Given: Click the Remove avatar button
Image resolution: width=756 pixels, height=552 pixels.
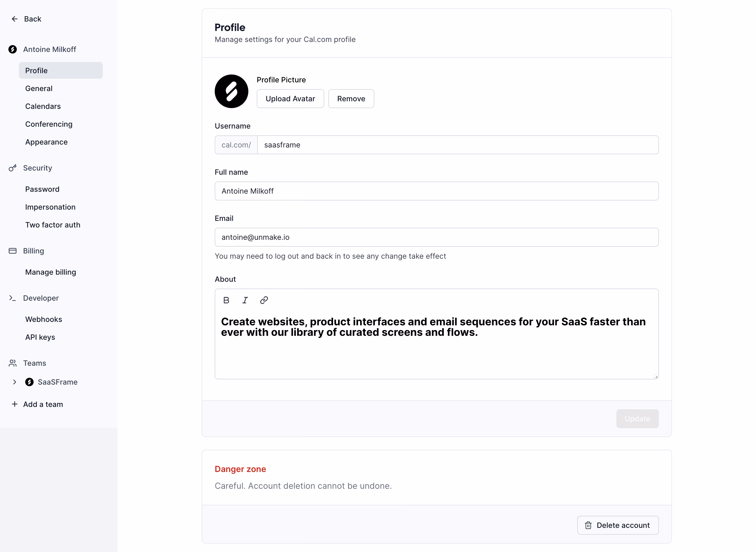Looking at the screenshot, I should [351, 99].
